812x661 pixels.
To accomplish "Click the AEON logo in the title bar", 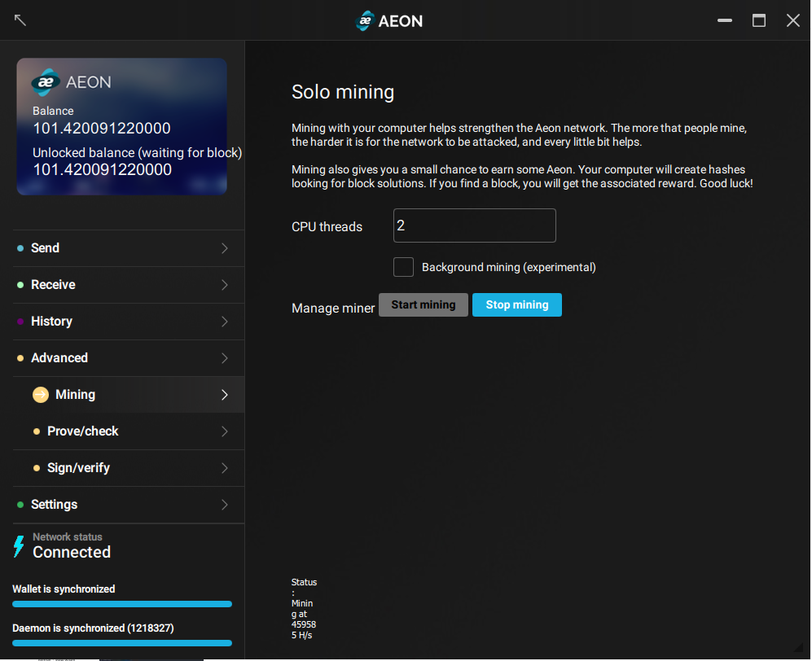I will (x=389, y=20).
